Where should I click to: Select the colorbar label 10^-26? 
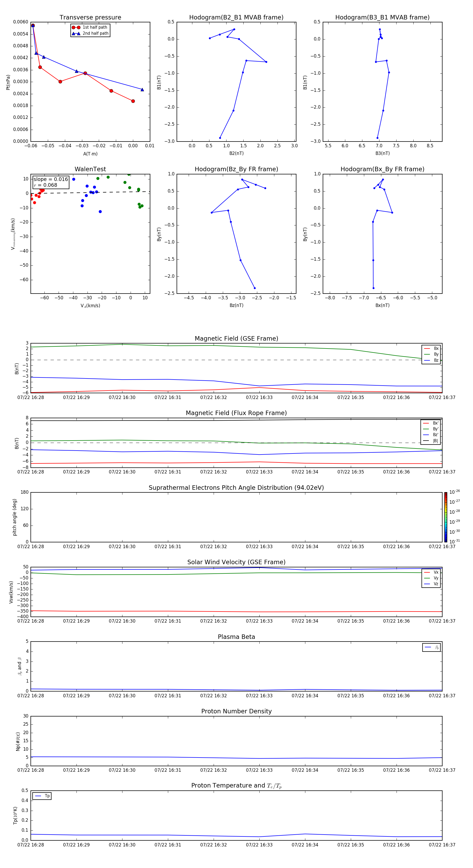455,492
